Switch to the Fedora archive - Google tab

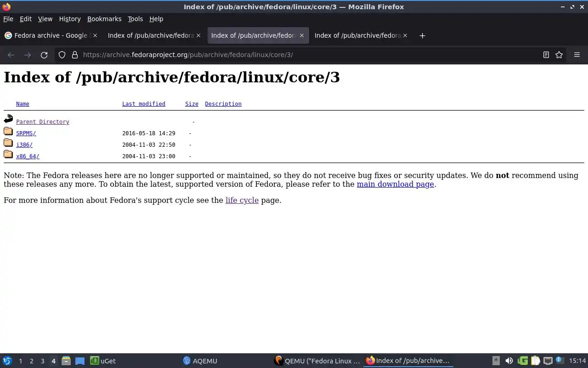point(51,35)
